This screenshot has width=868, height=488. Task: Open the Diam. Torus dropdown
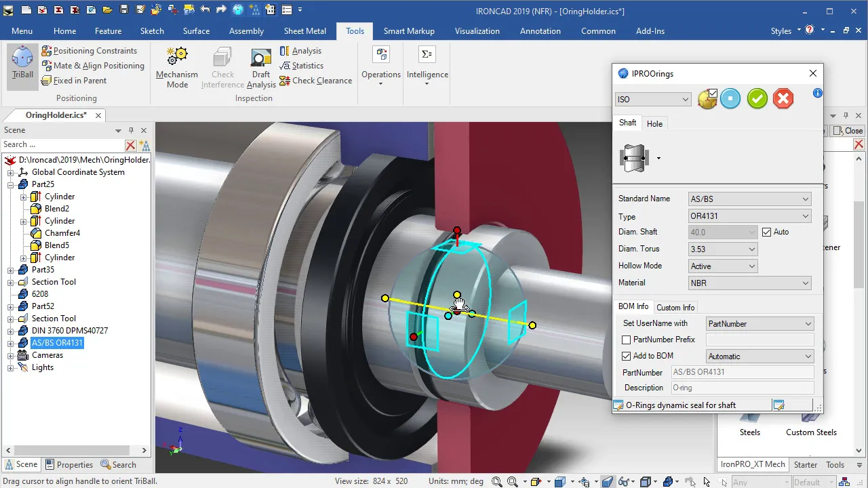[723, 249]
